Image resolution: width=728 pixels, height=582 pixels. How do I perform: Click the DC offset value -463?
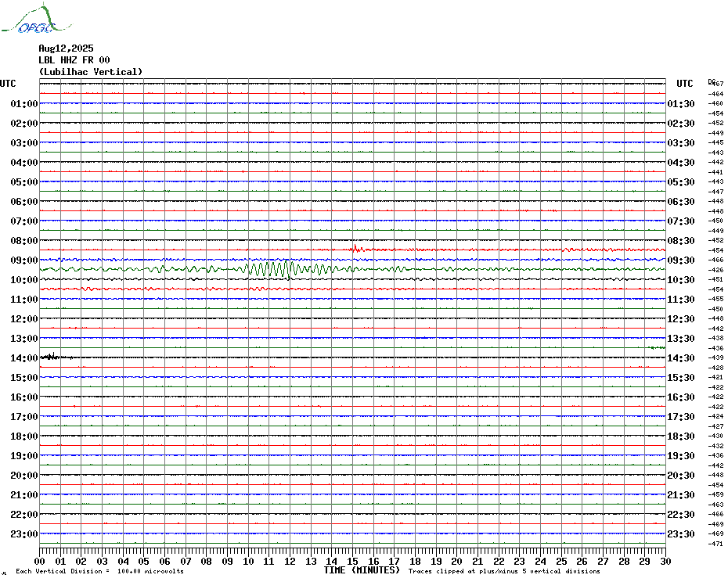click(716, 505)
